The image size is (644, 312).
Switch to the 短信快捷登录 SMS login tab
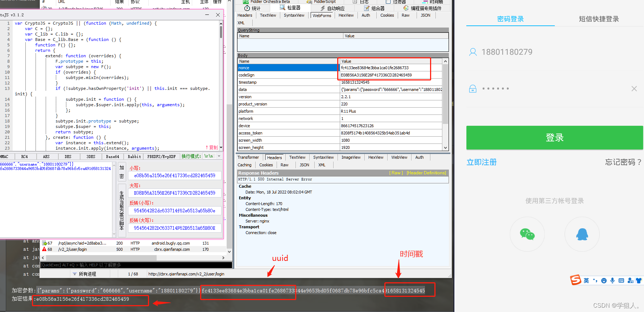[x=599, y=19]
